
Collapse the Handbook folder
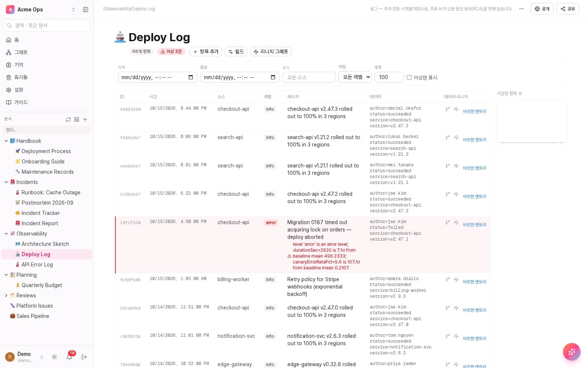point(6,141)
